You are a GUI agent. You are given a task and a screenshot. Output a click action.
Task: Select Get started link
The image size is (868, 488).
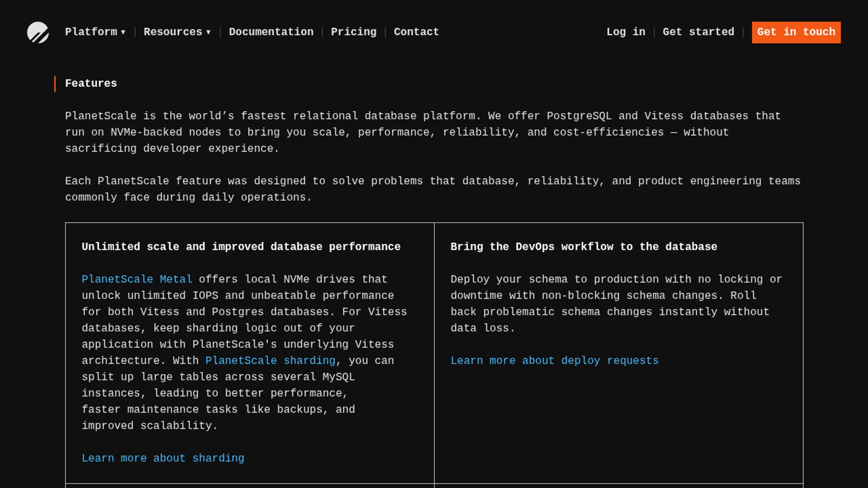(698, 32)
